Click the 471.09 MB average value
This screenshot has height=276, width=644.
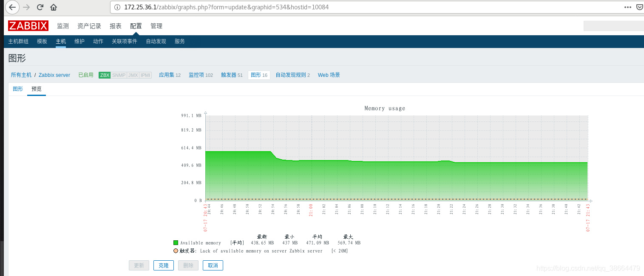pyautogui.click(x=318, y=243)
